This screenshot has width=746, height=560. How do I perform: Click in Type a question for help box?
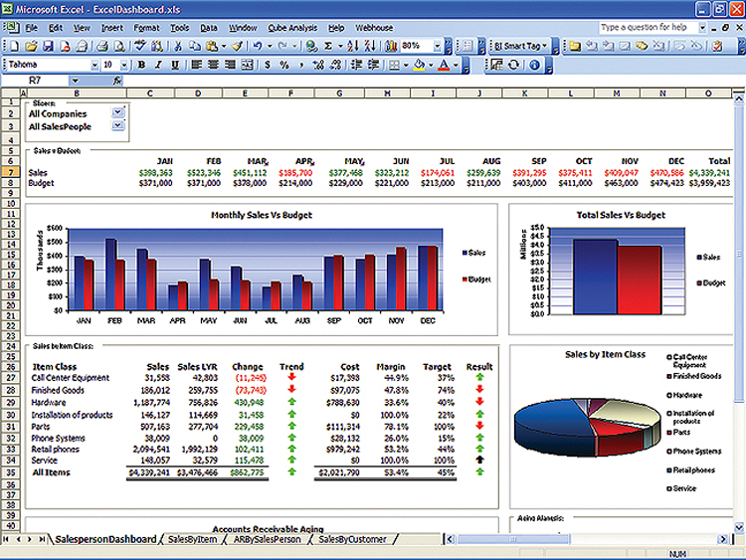648,28
